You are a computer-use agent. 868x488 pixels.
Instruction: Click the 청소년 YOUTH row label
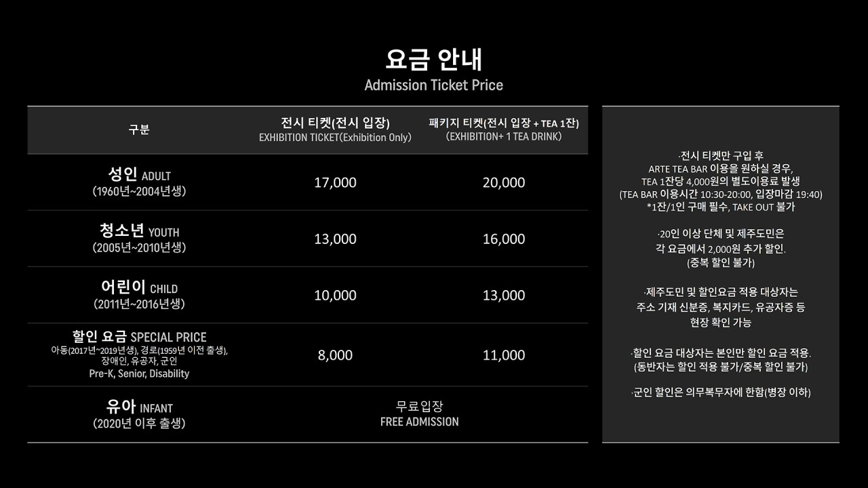click(x=139, y=239)
